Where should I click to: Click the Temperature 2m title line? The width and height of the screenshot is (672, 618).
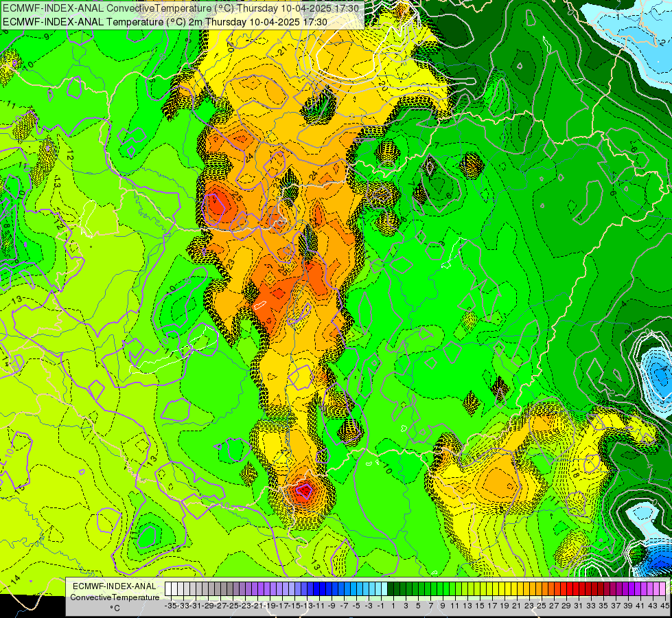click(165, 22)
